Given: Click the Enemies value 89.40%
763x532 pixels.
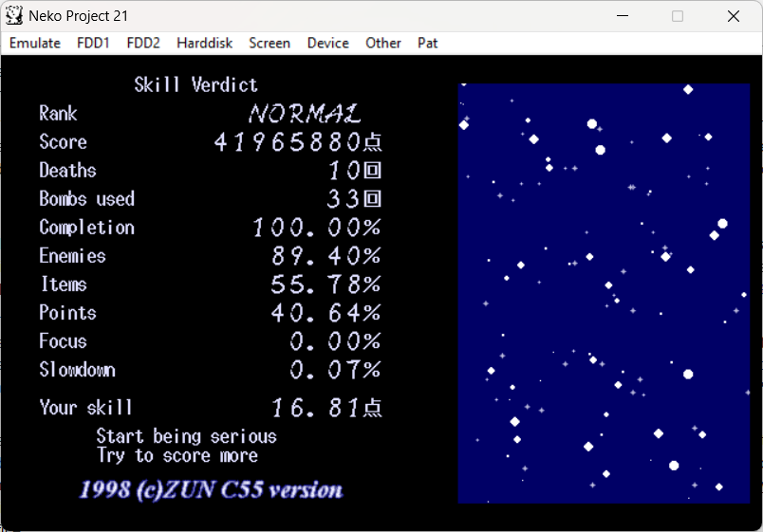Looking at the screenshot, I should (x=326, y=256).
